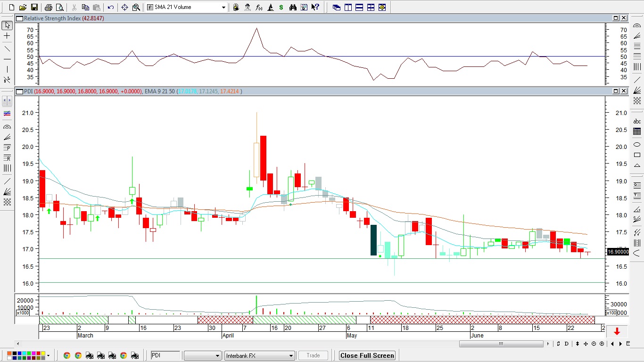Click 'June' on the date axis

pyautogui.click(x=477, y=336)
